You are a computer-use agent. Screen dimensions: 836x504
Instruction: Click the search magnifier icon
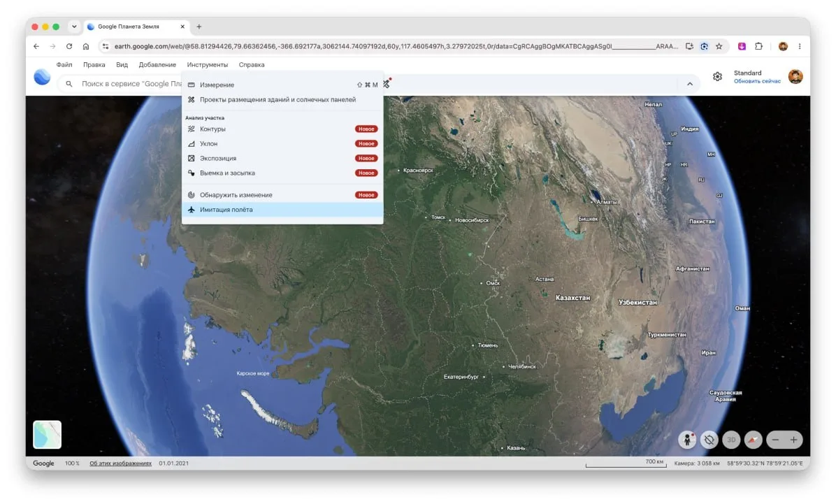click(x=69, y=84)
